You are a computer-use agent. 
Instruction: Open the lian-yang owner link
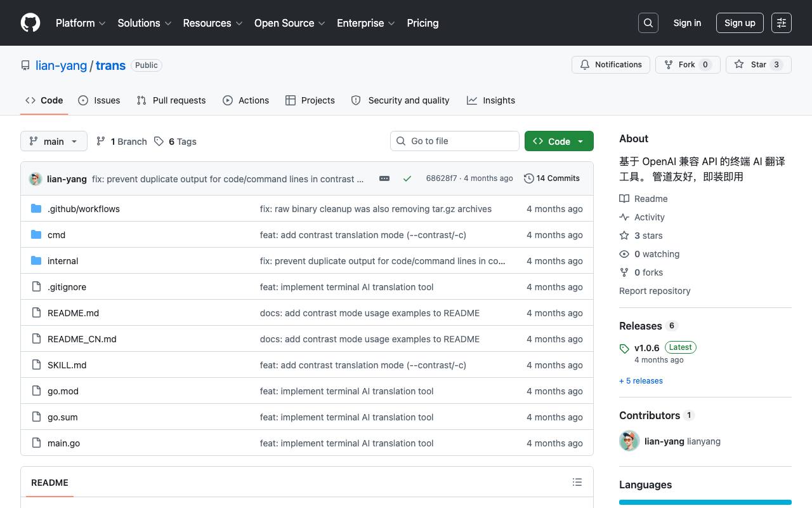click(x=61, y=65)
